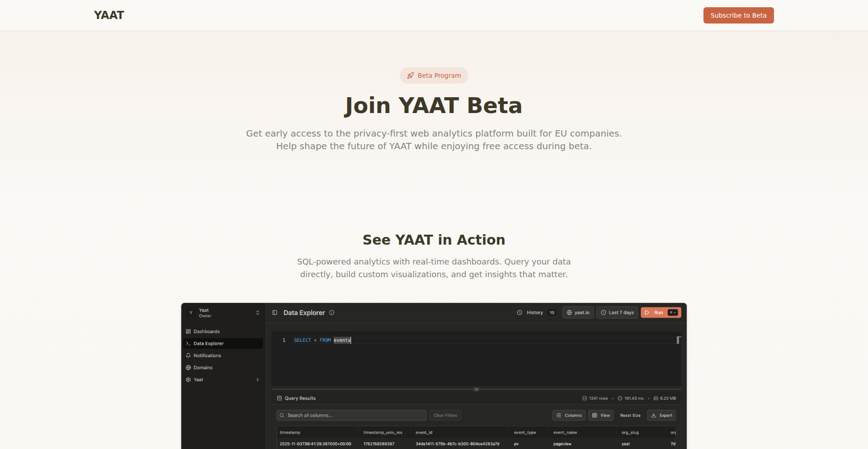The width and height of the screenshot is (868, 449).
Task: Click the Dashboards grid icon
Action: click(x=189, y=331)
